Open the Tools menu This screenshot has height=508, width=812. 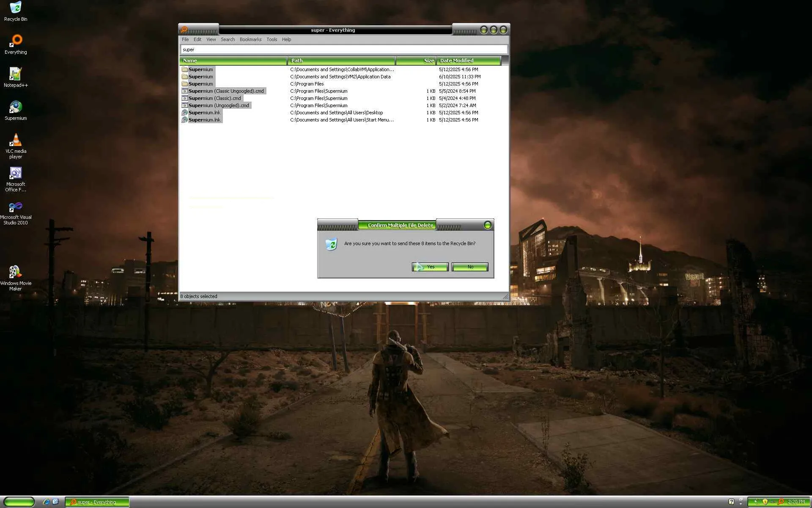272,39
